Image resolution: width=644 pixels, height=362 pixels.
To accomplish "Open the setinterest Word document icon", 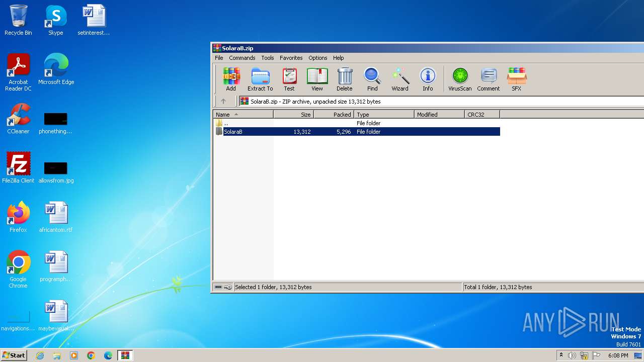I will 94,20.
